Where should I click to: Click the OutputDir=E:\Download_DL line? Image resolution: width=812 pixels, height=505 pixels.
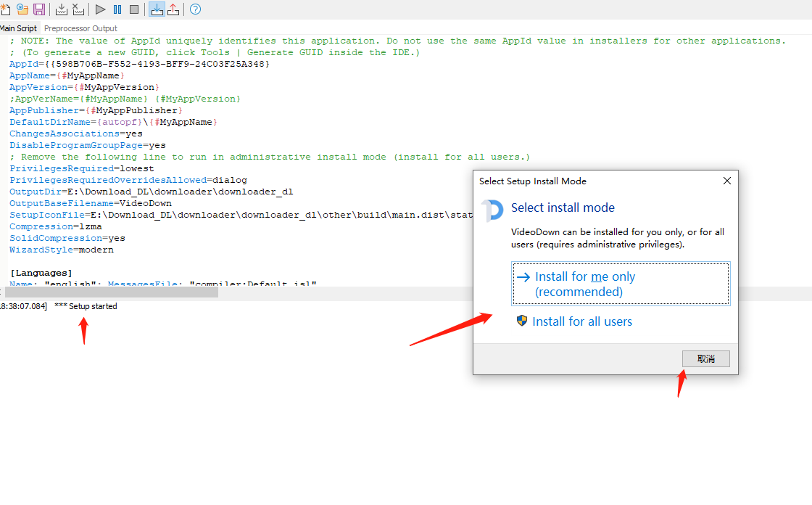pyautogui.click(x=152, y=192)
